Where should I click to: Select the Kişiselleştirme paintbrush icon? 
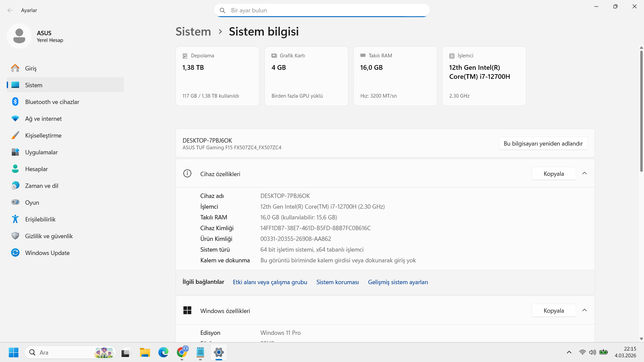pyautogui.click(x=15, y=135)
